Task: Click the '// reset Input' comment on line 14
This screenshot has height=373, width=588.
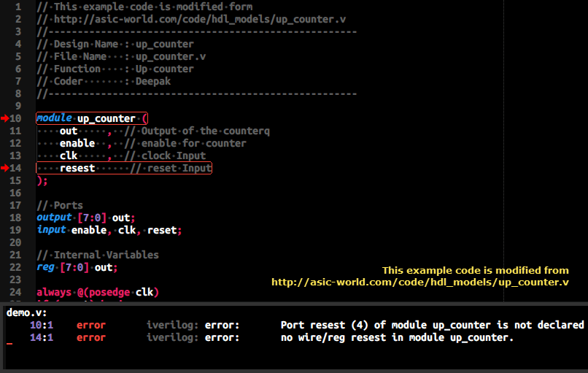Action: tap(171, 168)
